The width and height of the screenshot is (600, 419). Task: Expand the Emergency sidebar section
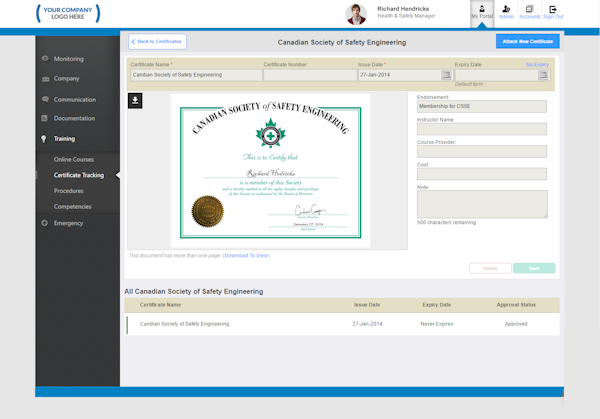pos(68,223)
